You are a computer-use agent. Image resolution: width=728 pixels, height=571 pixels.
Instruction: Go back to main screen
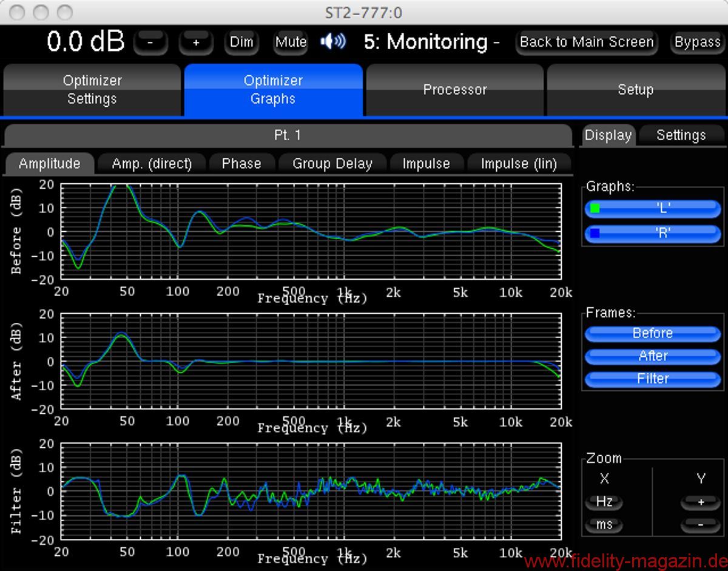(x=586, y=42)
